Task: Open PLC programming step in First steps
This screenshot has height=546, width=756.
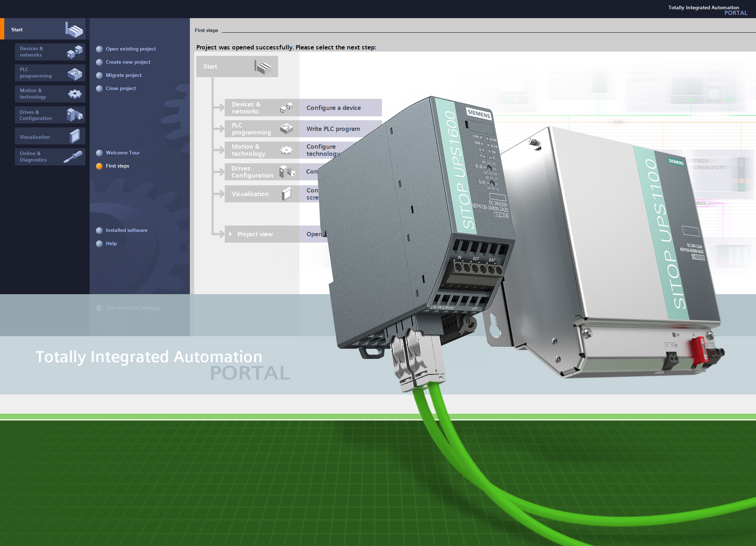Action: coord(251,129)
